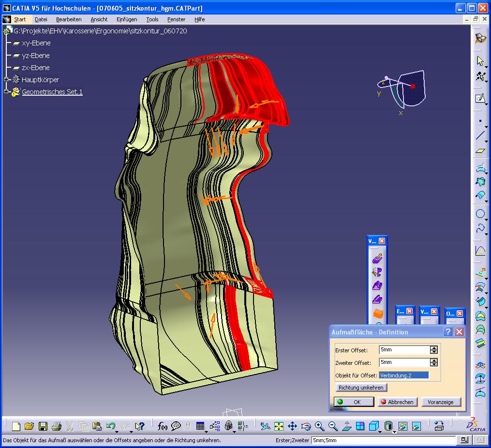
Task: Click the Objekt für Offset field Verbindung.2
Action: pos(403,375)
